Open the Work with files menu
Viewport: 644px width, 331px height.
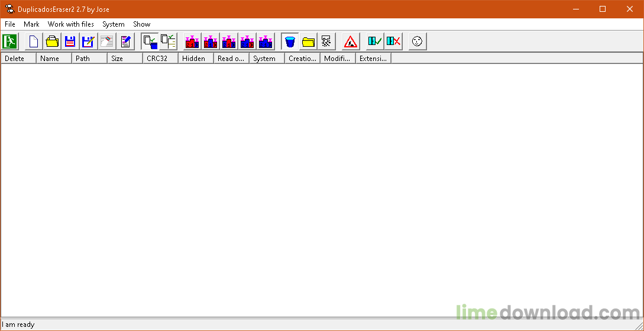click(70, 24)
